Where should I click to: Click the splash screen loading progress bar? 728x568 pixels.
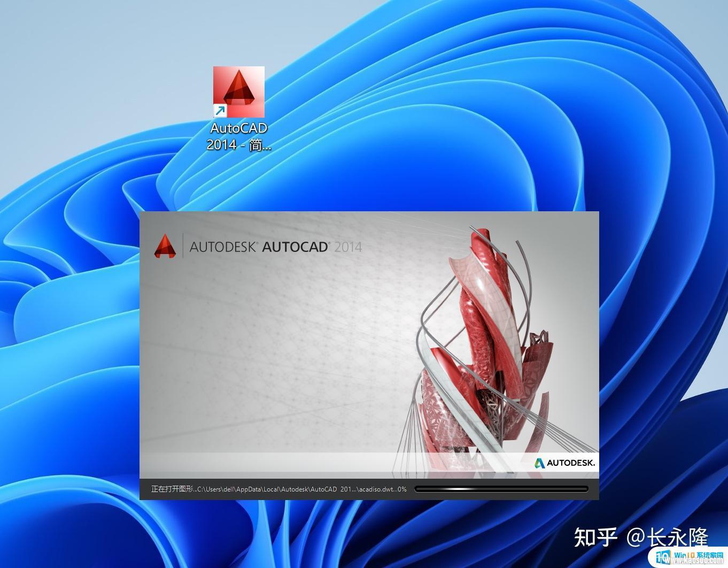click(x=501, y=489)
